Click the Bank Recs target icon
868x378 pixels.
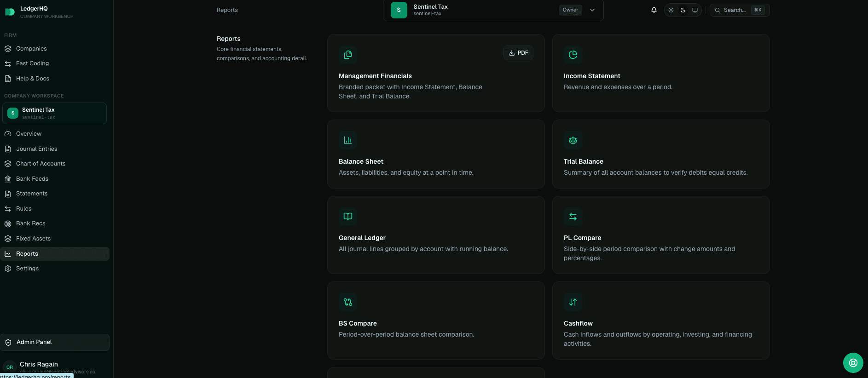8,224
